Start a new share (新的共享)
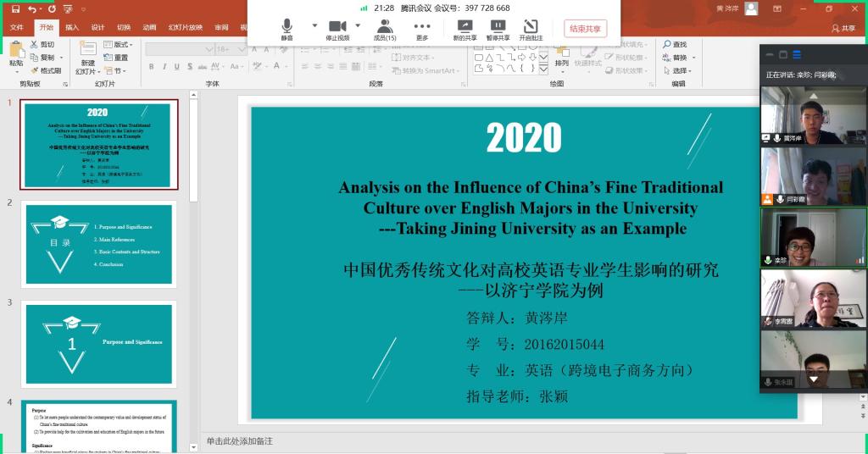The width and height of the screenshot is (868, 454). 465,27
